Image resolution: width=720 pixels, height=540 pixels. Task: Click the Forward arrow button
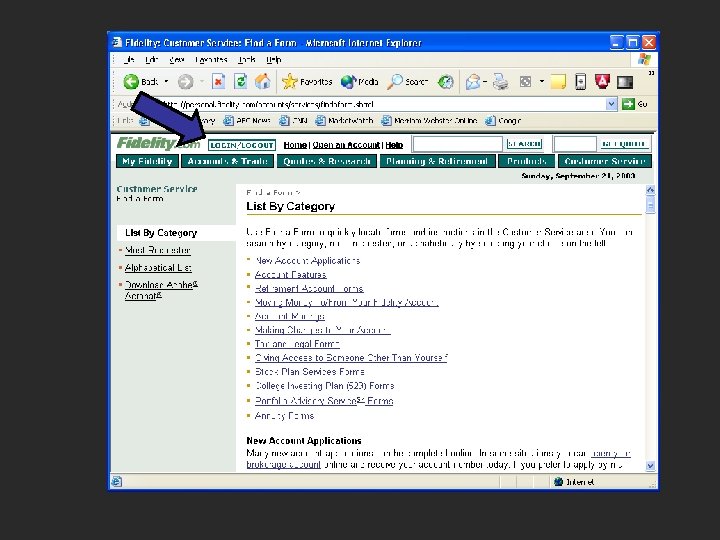point(186,82)
